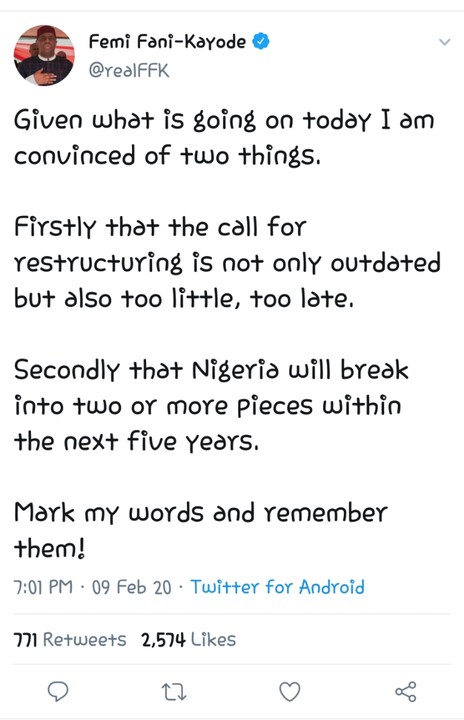Viewport: 464px width, 720px height.
Task: View the 2,574 Likes list
Action: click(x=188, y=640)
